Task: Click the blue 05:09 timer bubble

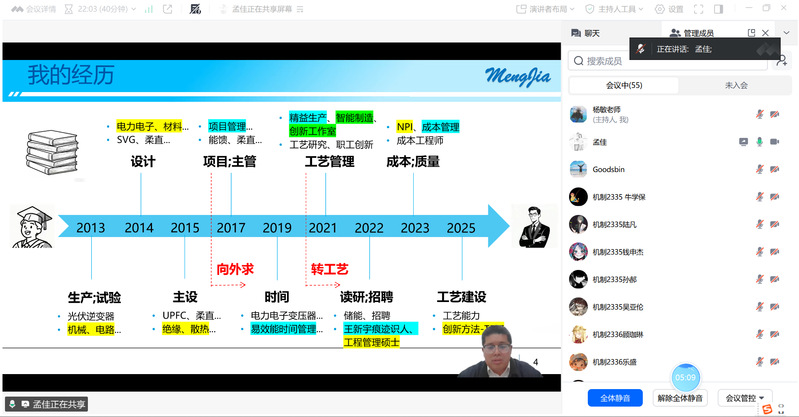Action: coord(684,377)
